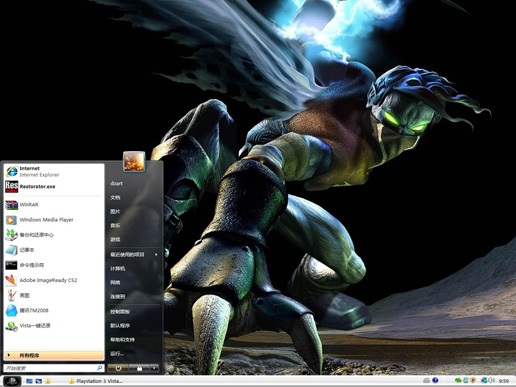Open the dzart user folder link

[x=116, y=183]
